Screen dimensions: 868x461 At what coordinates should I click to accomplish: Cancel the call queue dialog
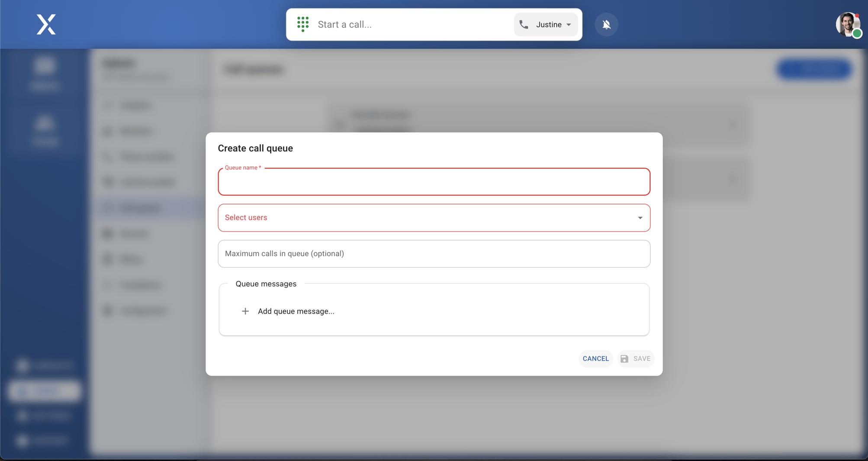pyautogui.click(x=595, y=359)
